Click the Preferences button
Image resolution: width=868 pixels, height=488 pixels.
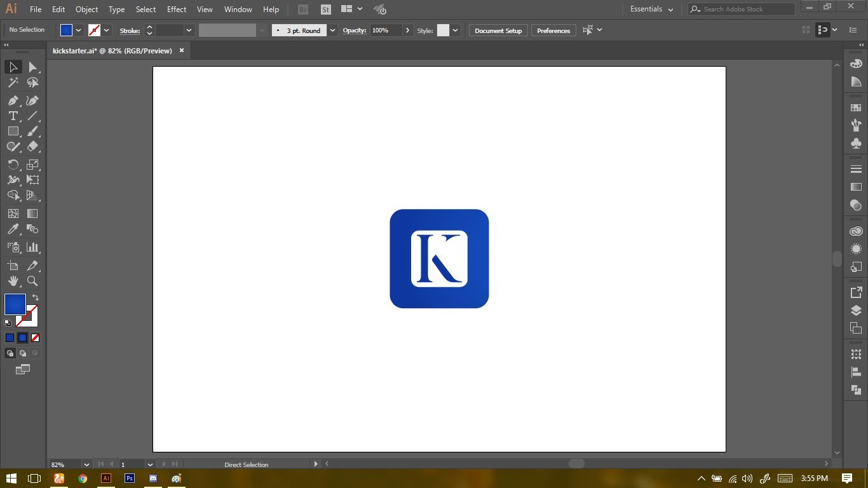553,30
